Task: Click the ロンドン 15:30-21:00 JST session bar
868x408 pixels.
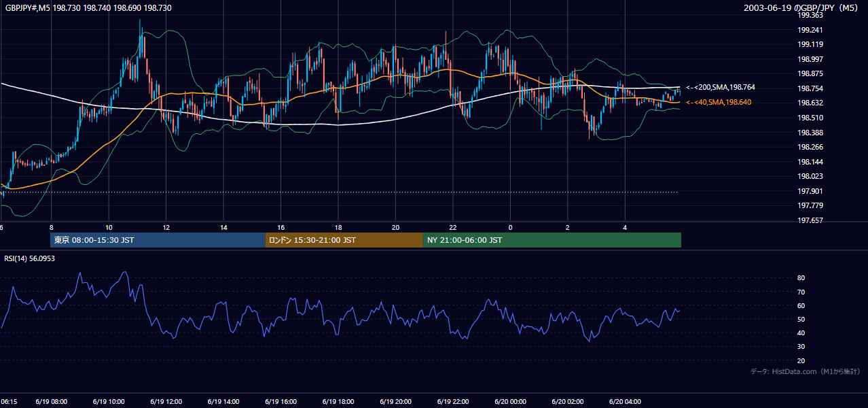Action: pos(344,240)
